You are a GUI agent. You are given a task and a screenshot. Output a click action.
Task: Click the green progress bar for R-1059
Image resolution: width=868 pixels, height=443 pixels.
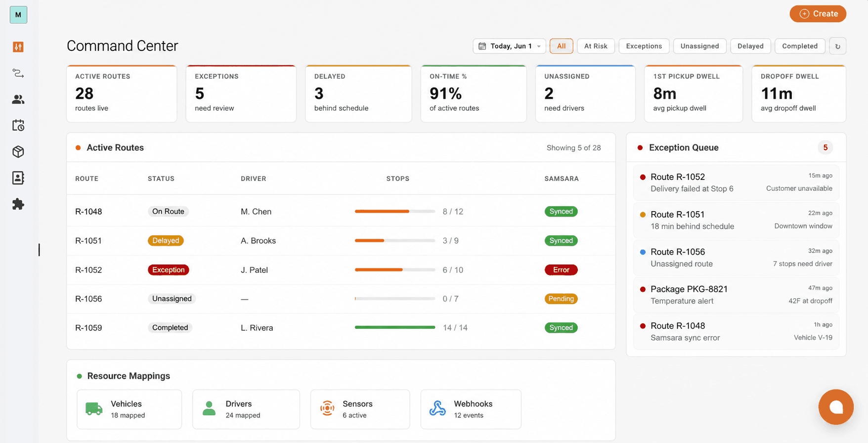pos(395,327)
